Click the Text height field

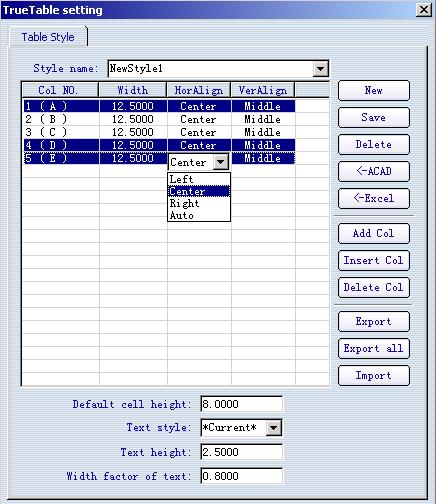pyautogui.click(x=242, y=452)
